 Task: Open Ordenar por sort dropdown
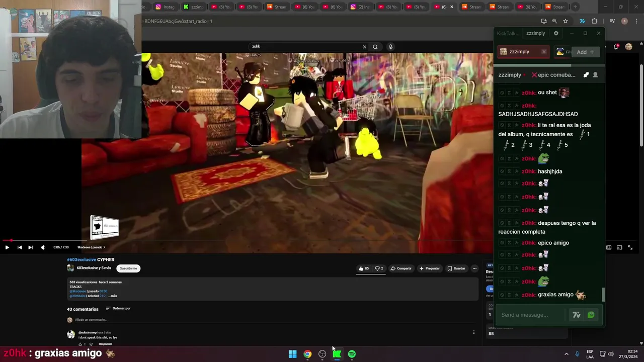click(x=118, y=309)
